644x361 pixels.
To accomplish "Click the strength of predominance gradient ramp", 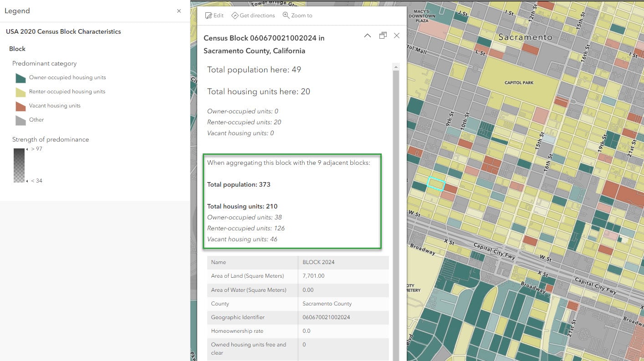I will click(19, 165).
